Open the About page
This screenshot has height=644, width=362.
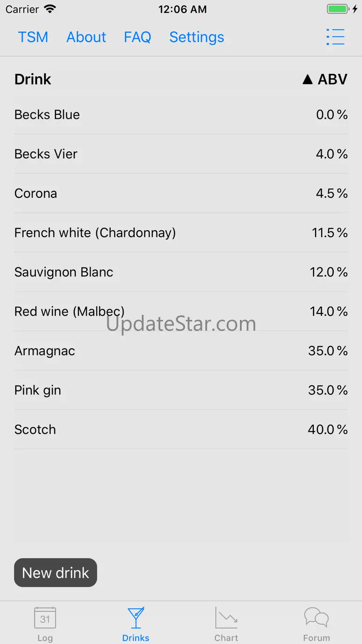tap(86, 37)
